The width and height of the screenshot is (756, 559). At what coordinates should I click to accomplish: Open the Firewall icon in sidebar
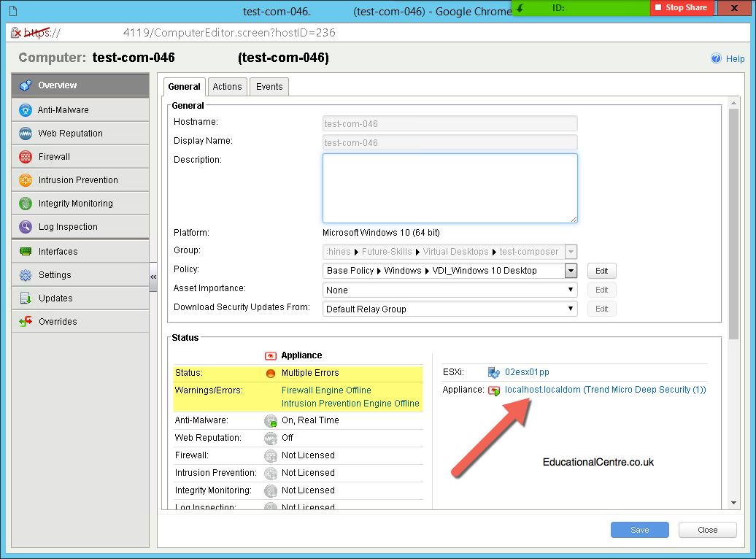click(26, 157)
